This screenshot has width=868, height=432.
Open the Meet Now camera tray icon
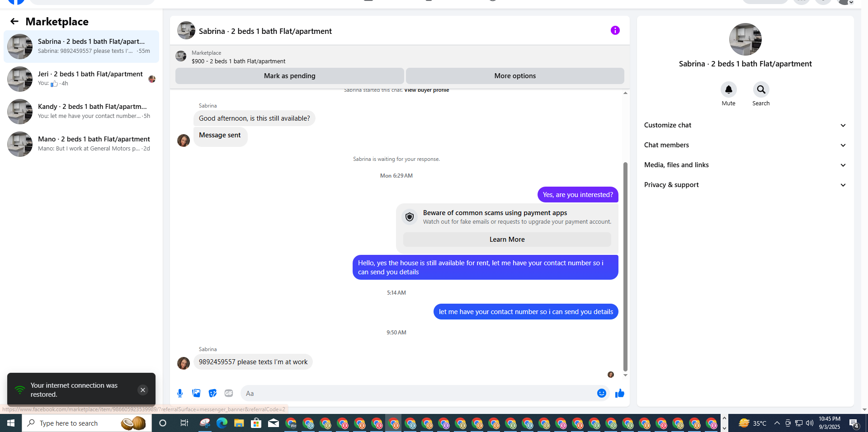click(x=788, y=423)
